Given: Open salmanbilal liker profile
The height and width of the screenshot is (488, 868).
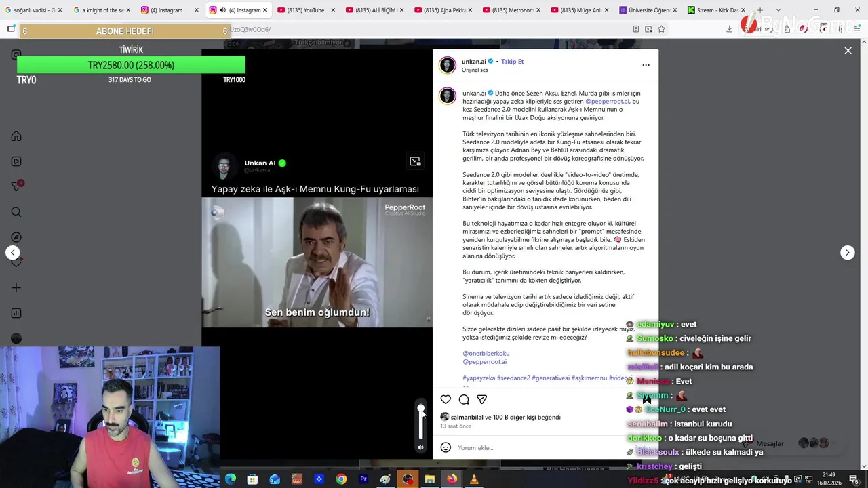Looking at the screenshot, I should 467,418.
